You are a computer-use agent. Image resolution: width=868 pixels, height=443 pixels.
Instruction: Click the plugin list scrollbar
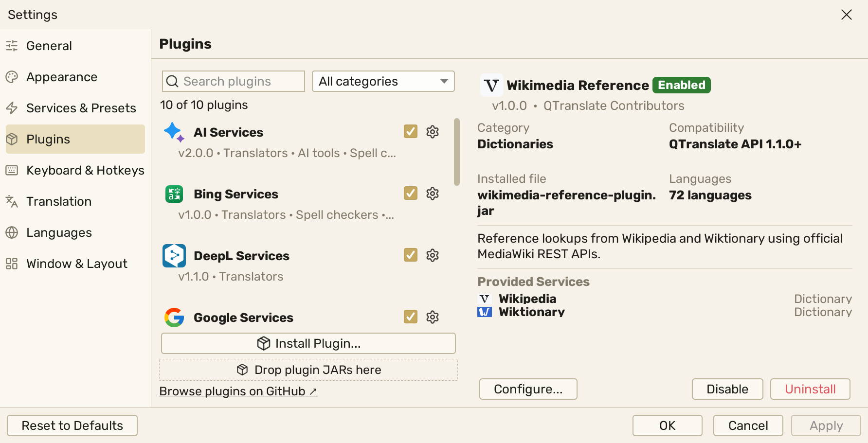[x=457, y=152]
